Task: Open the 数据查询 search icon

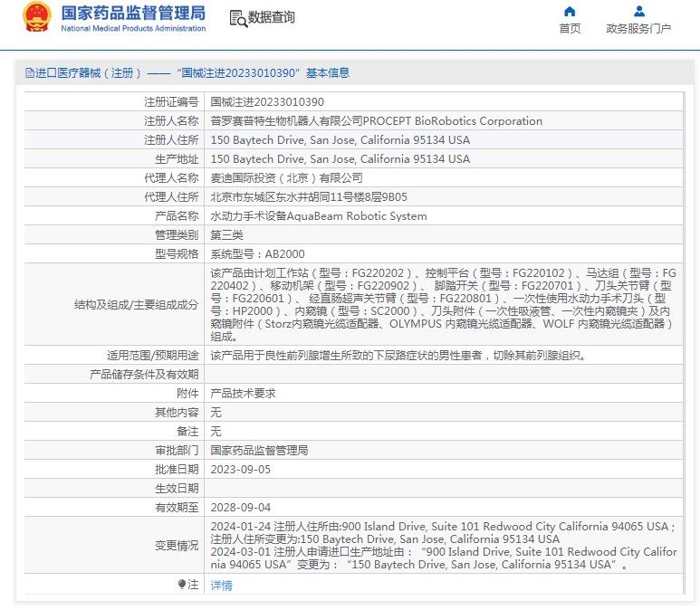Action: tap(238, 19)
